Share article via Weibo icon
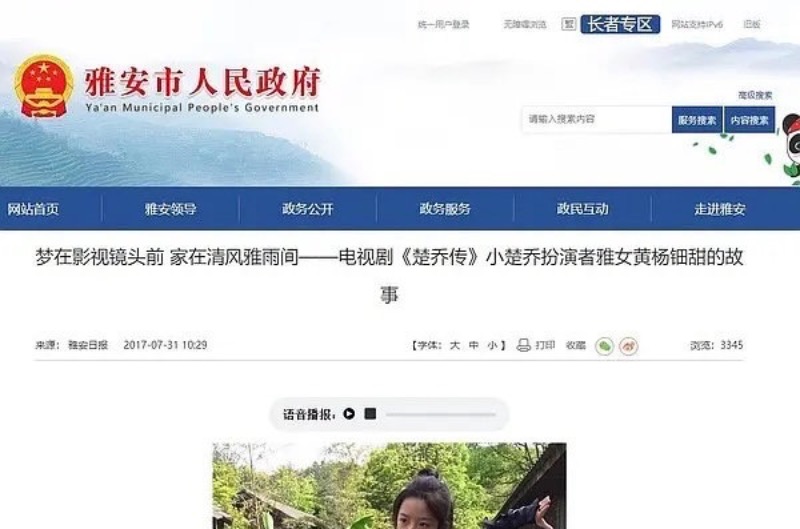The image size is (800, 529). click(629, 346)
